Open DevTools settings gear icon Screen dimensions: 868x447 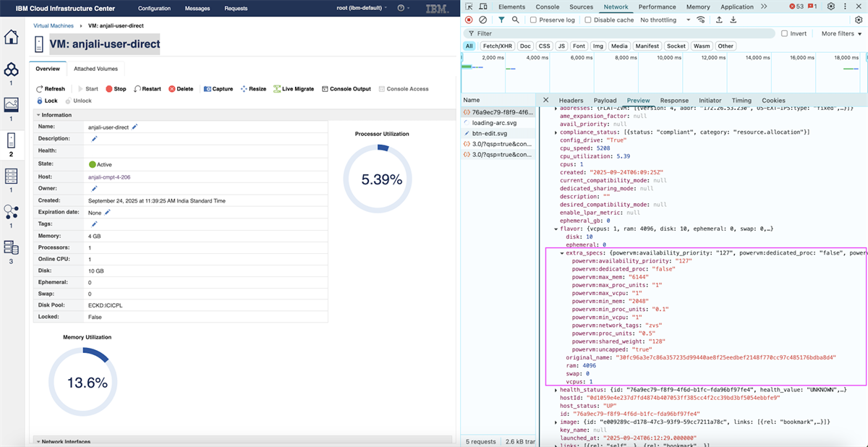(x=831, y=7)
